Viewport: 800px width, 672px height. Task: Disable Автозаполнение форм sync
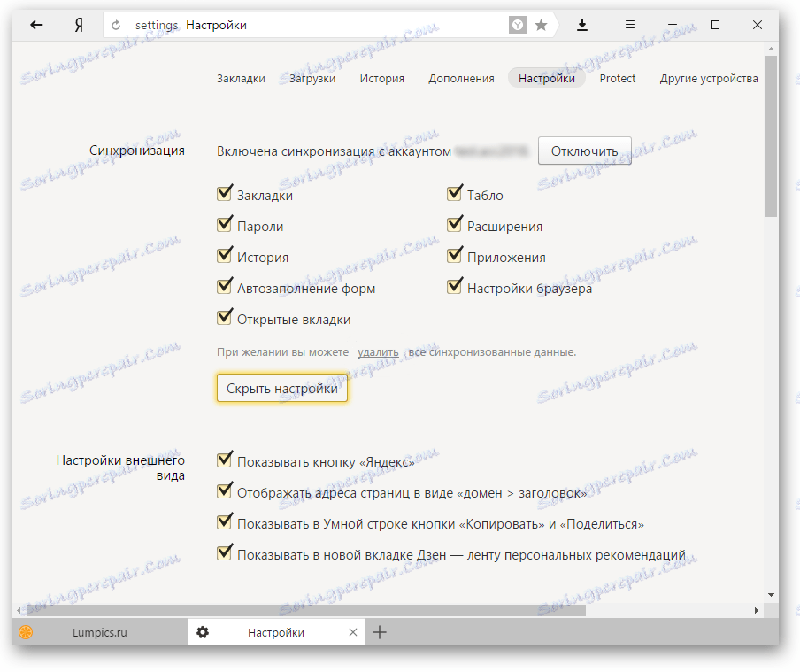[x=225, y=287]
